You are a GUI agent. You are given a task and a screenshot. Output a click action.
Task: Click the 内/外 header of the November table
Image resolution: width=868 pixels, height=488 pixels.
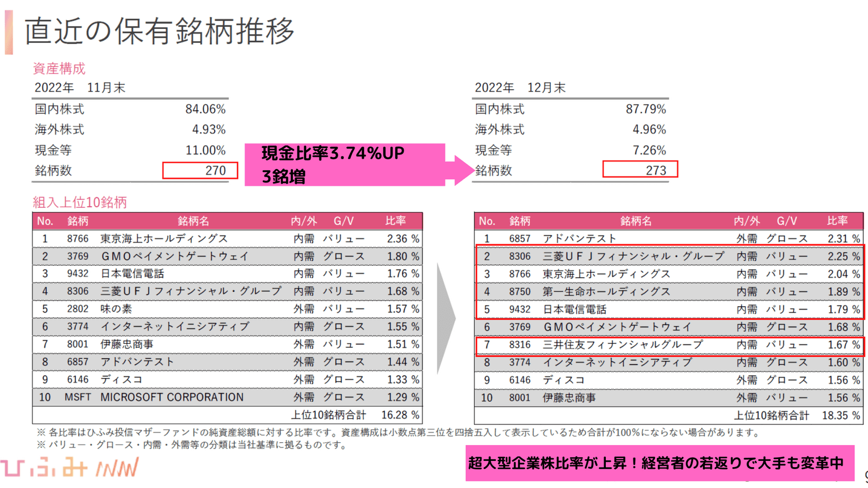(x=304, y=221)
